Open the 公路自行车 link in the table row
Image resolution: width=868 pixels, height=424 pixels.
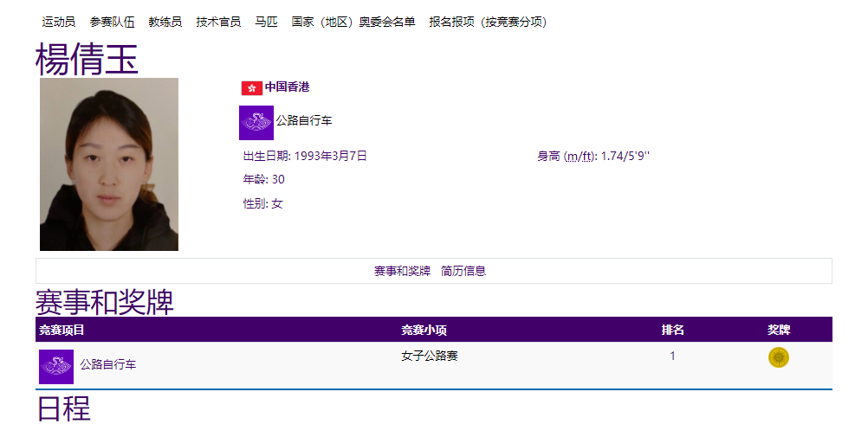click(108, 365)
